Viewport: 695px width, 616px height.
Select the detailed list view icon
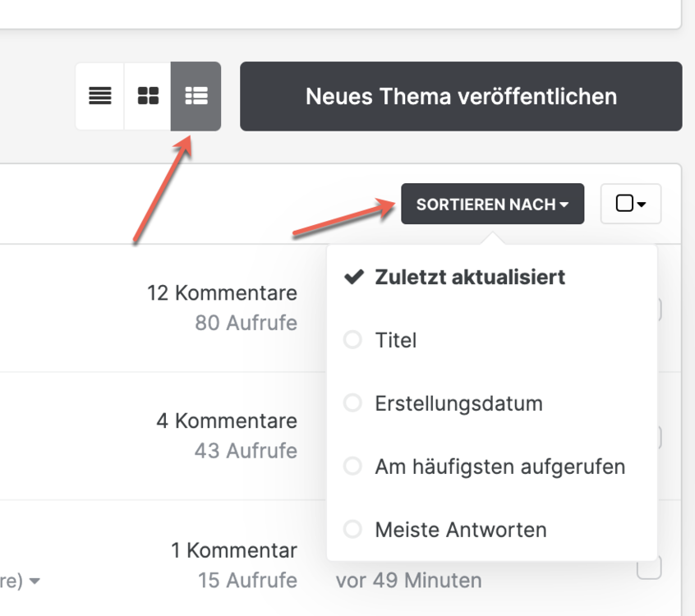(x=196, y=96)
